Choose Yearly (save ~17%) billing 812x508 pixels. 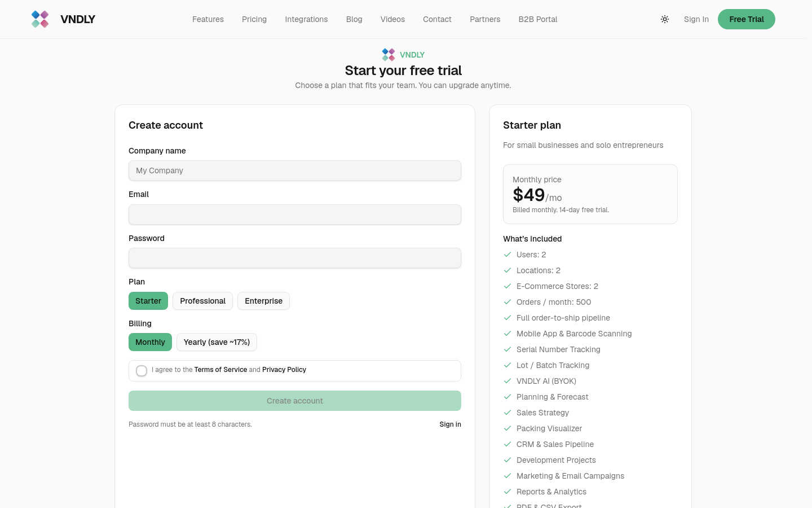tap(217, 342)
